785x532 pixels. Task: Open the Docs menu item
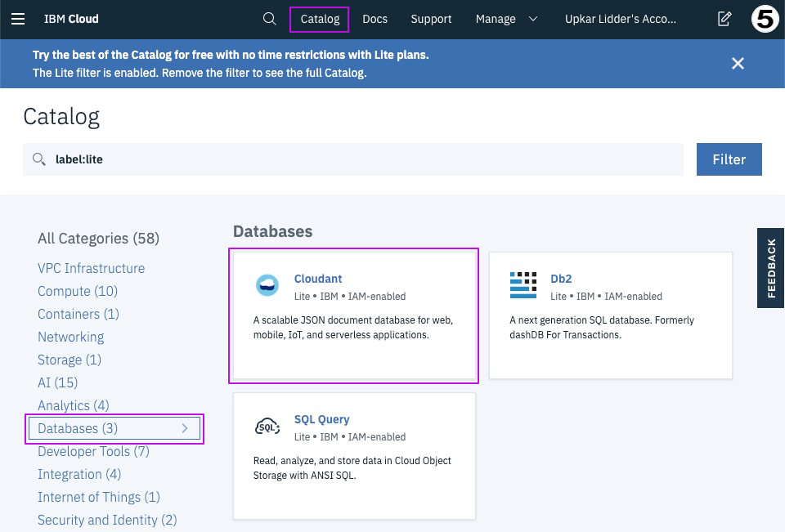coord(375,19)
